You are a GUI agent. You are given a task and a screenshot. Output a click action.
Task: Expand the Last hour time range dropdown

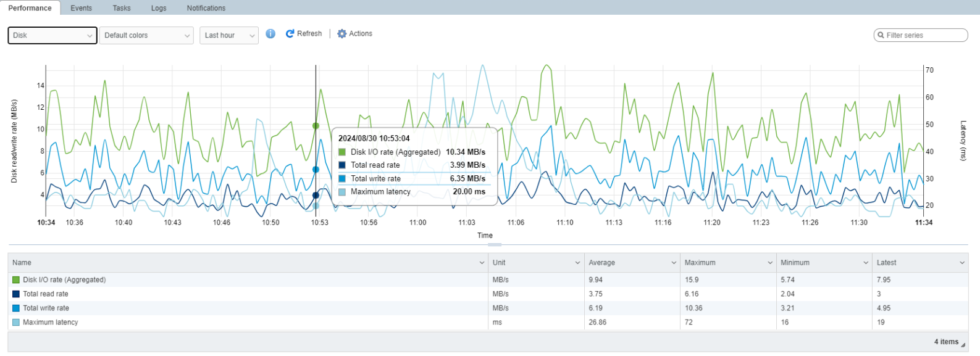click(x=229, y=35)
